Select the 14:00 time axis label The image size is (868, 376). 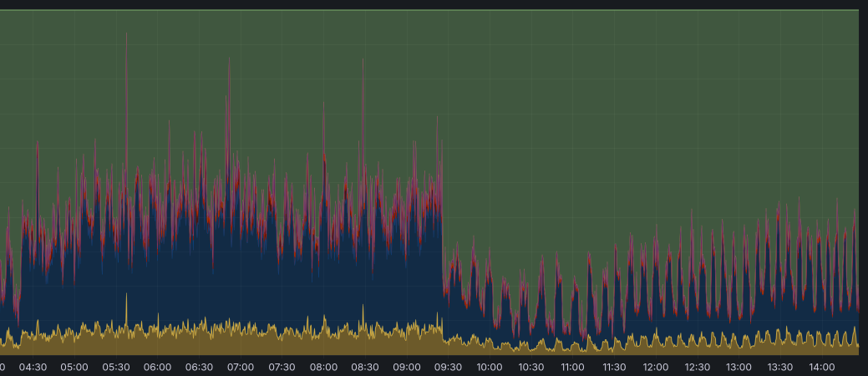pyautogui.click(x=821, y=367)
